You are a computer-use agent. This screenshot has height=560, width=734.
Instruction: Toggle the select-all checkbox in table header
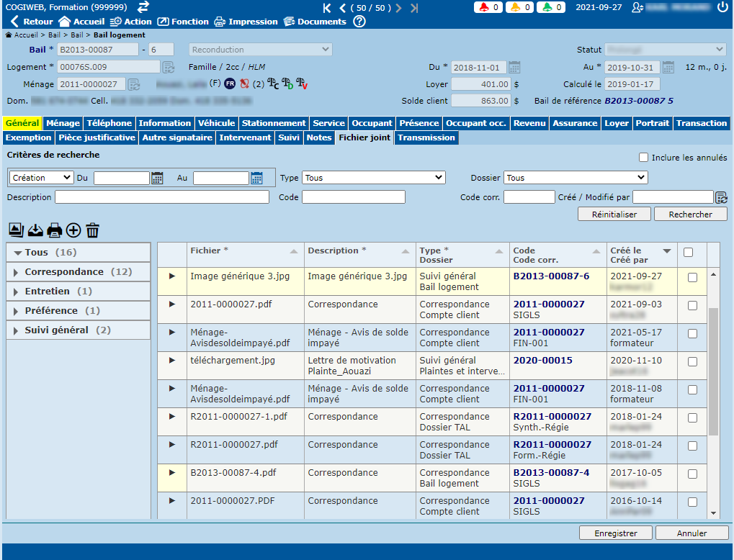pyautogui.click(x=688, y=253)
